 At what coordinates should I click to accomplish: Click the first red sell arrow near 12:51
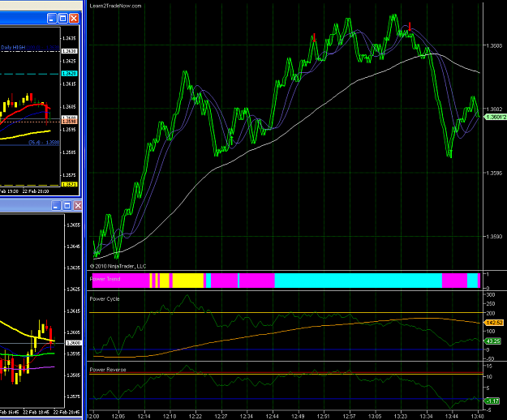coord(314,37)
